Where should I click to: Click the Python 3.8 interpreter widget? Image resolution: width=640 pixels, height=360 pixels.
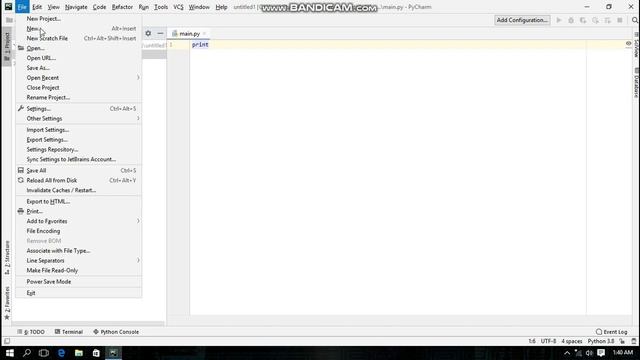click(x=601, y=341)
